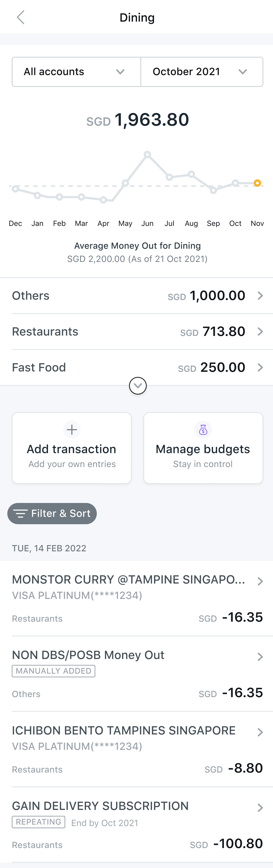
Task: Click the plus icon in Add transaction
Action: pos(72,430)
